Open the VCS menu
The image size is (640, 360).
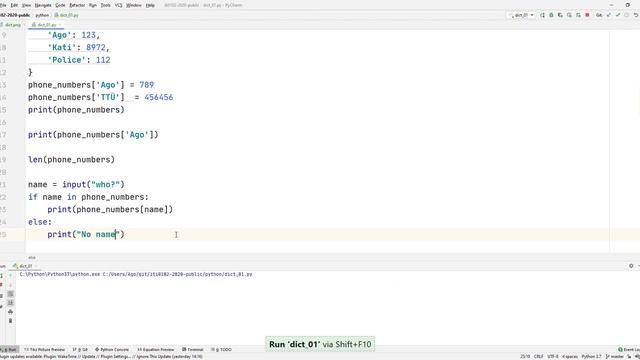[118, 5]
